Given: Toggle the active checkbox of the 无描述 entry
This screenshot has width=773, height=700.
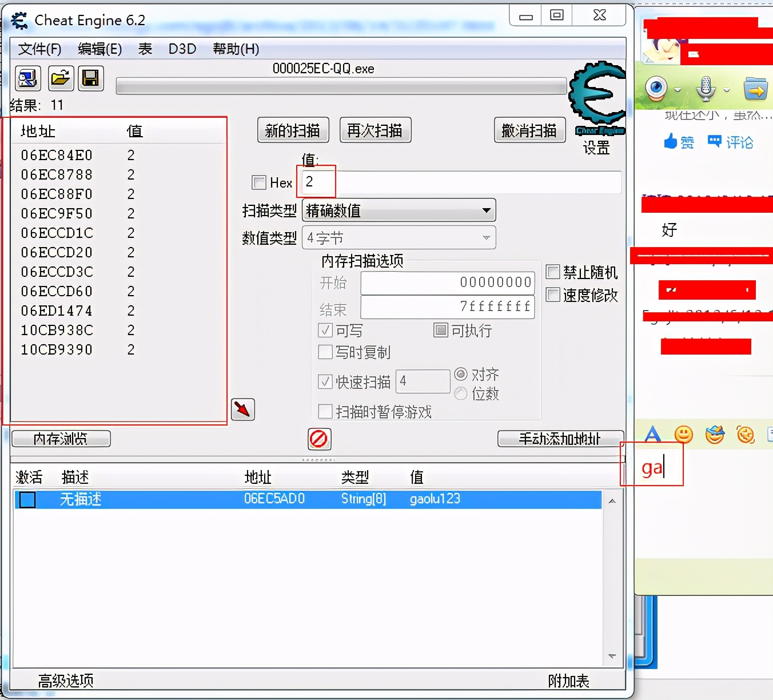Looking at the screenshot, I should click(x=27, y=499).
